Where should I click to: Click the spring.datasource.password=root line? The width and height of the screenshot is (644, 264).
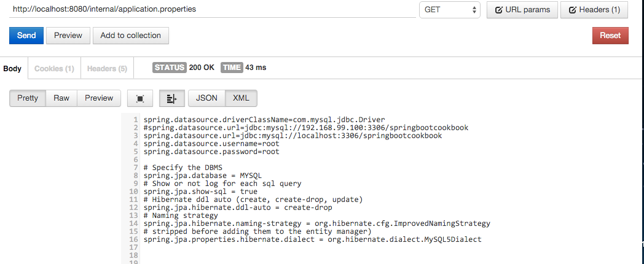click(211, 152)
